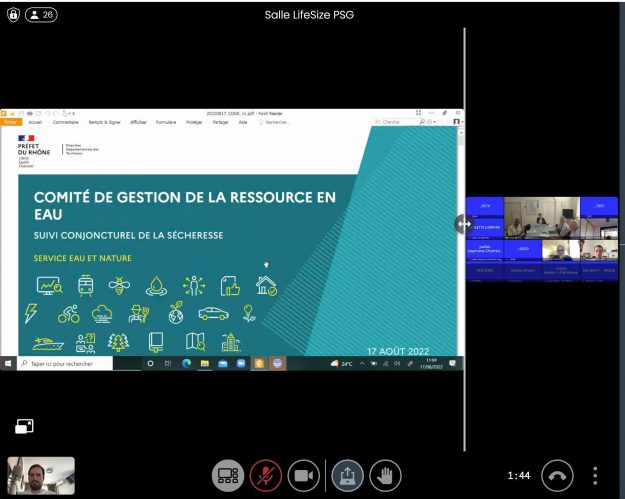Hang up the call
The height and width of the screenshot is (499, 625).
(557, 475)
